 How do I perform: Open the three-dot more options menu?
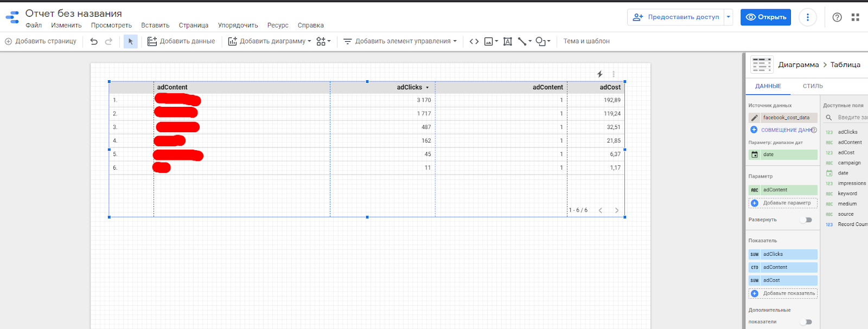(x=807, y=17)
